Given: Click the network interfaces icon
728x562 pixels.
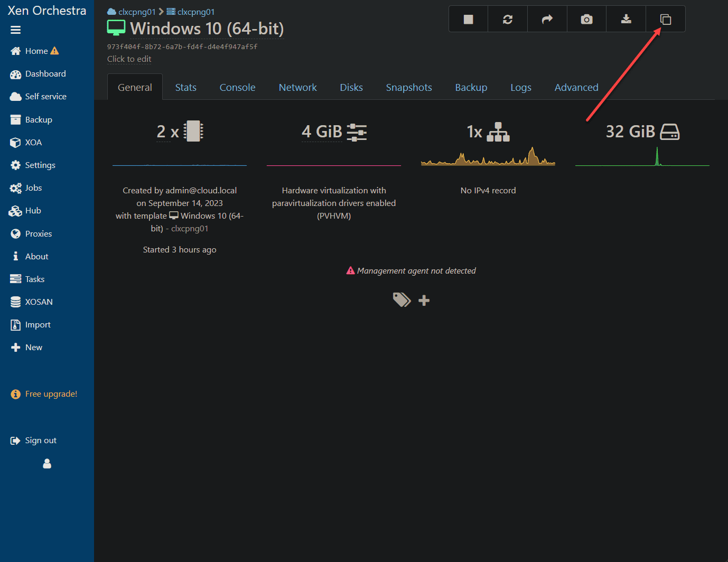Looking at the screenshot, I should (498, 132).
